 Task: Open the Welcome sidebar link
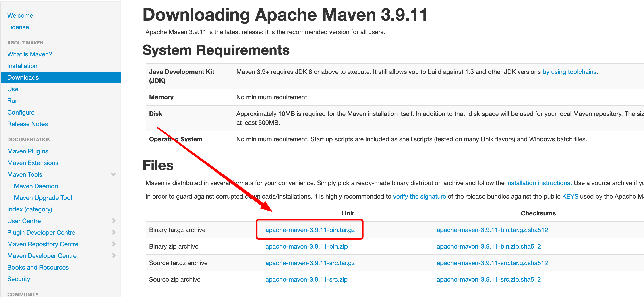tap(20, 15)
